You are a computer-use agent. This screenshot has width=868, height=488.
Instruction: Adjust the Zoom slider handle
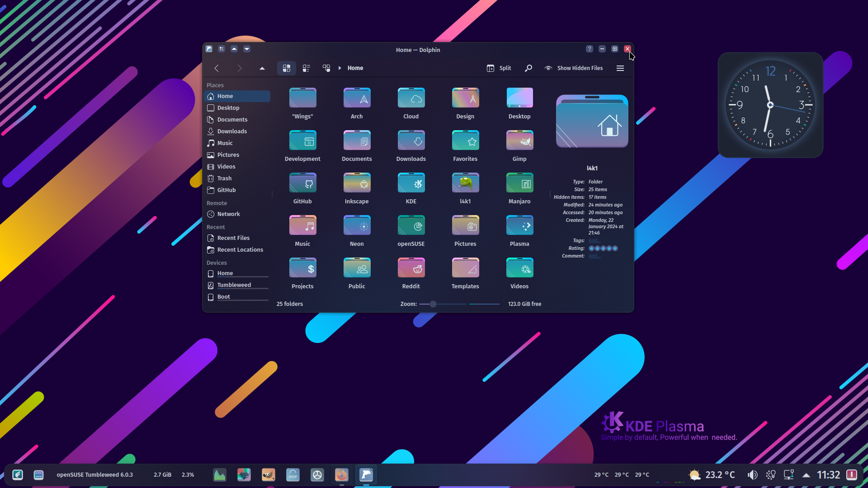coord(433,304)
